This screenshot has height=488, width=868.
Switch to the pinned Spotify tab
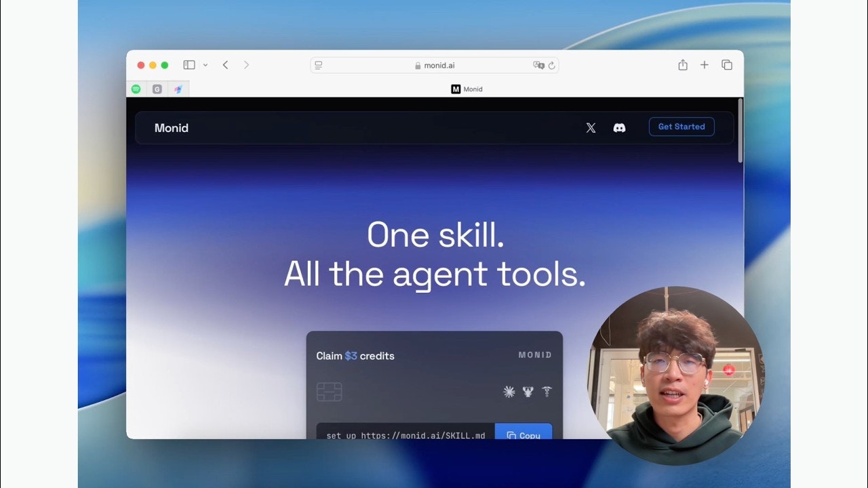pos(136,89)
